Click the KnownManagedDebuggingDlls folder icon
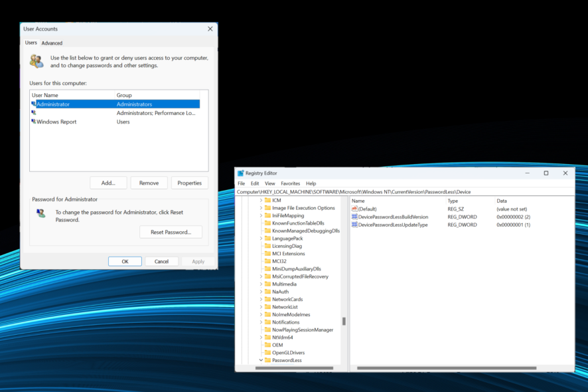The width and height of the screenshot is (588, 392). click(x=267, y=231)
